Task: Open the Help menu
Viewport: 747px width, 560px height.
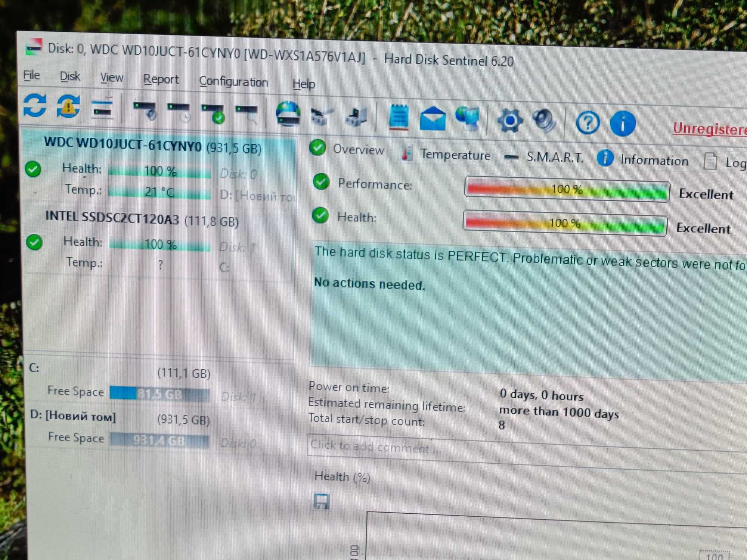Action: click(x=304, y=84)
